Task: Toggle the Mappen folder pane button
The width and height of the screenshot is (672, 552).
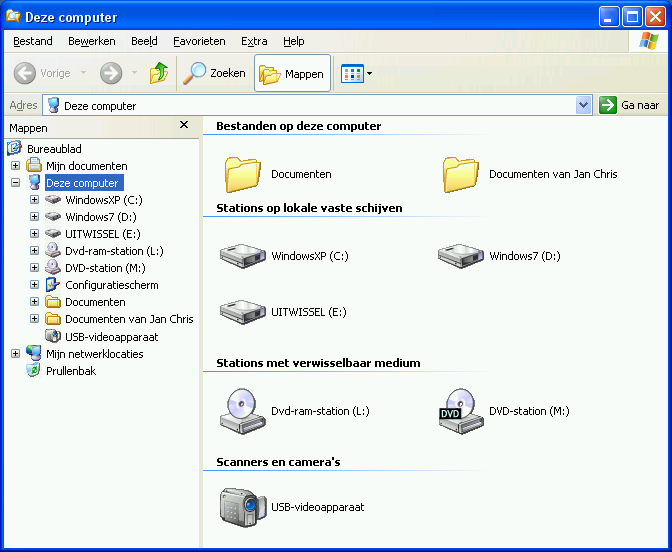Action: pyautogui.click(x=292, y=73)
